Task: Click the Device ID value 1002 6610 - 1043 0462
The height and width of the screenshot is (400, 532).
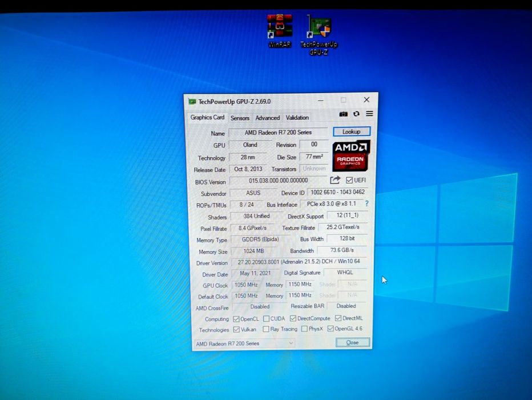Action: 337,192
